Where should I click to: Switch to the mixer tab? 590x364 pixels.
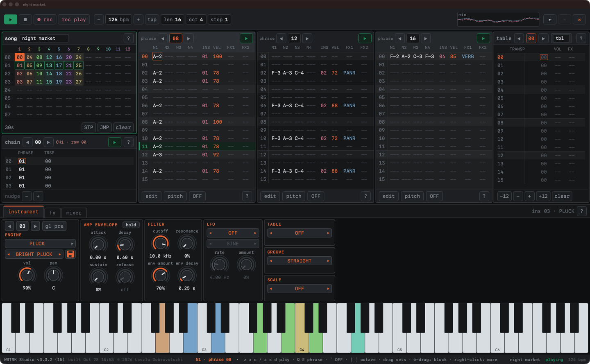[x=74, y=213]
